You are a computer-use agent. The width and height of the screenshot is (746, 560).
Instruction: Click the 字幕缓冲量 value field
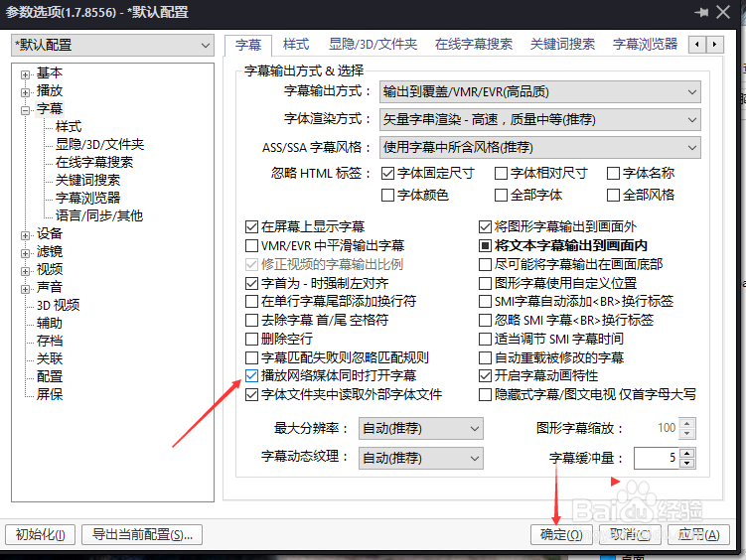pyautogui.click(x=657, y=459)
